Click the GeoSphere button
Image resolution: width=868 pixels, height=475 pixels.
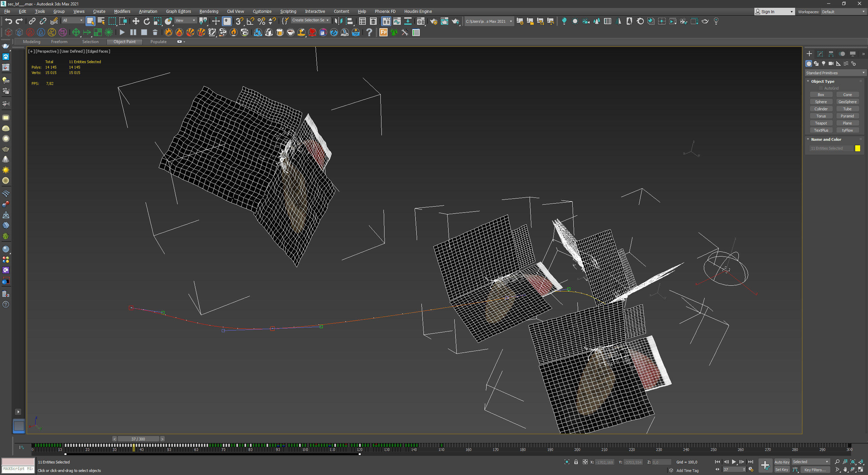pyautogui.click(x=847, y=102)
